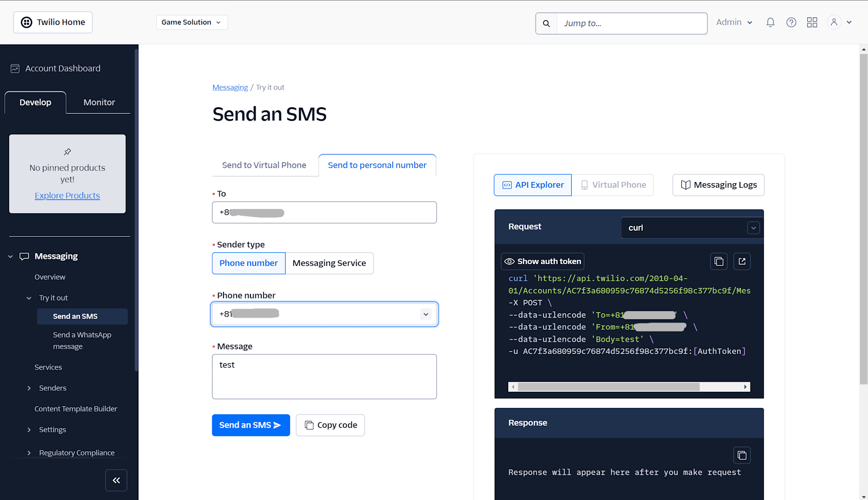Select Phone number sender type
The height and width of the screenshot is (500, 868).
249,263
